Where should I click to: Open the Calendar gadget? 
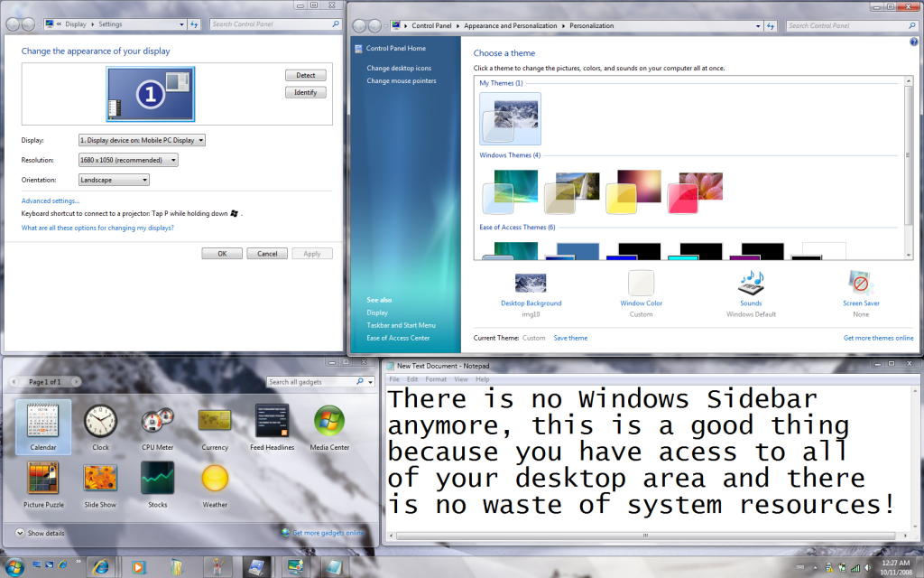43,427
